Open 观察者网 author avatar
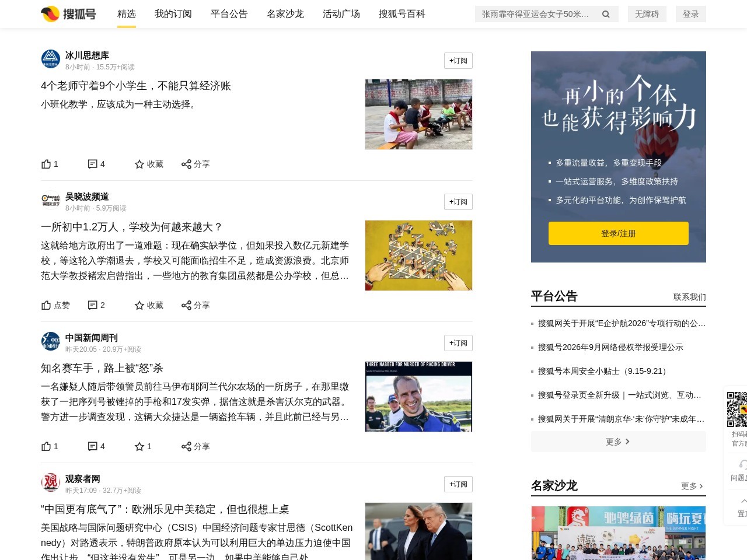The height and width of the screenshot is (560, 747). coord(51,482)
